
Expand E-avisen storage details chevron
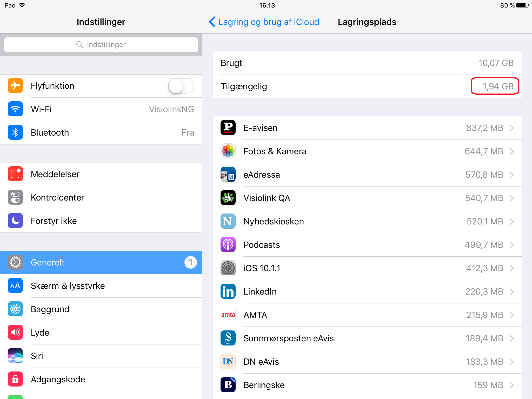pyautogui.click(x=512, y=128)
